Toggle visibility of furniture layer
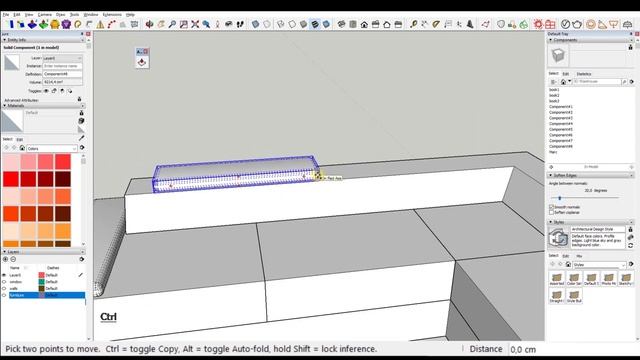640x360 pixels. (x=4, y=295)
